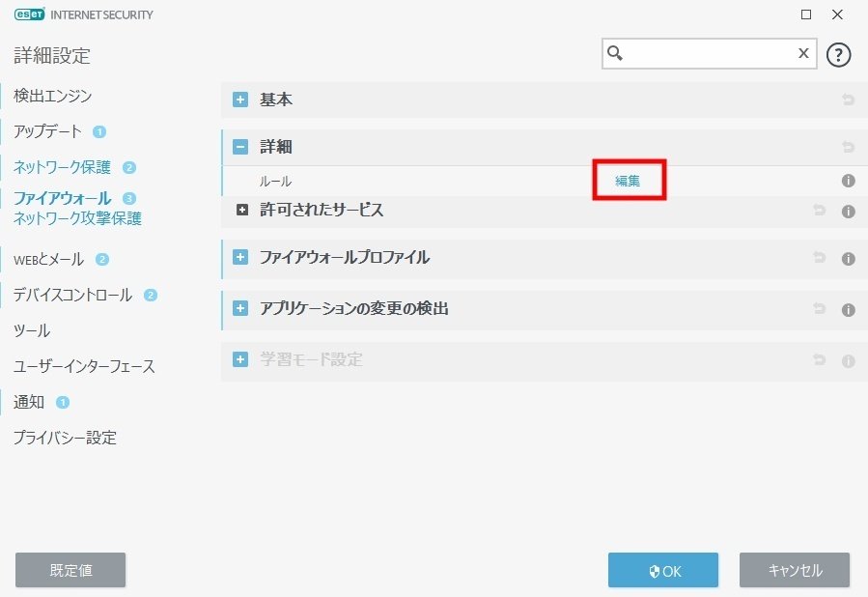Click the キャンセル button
This screenshot has height=597, width=868.
pos(795,570)
